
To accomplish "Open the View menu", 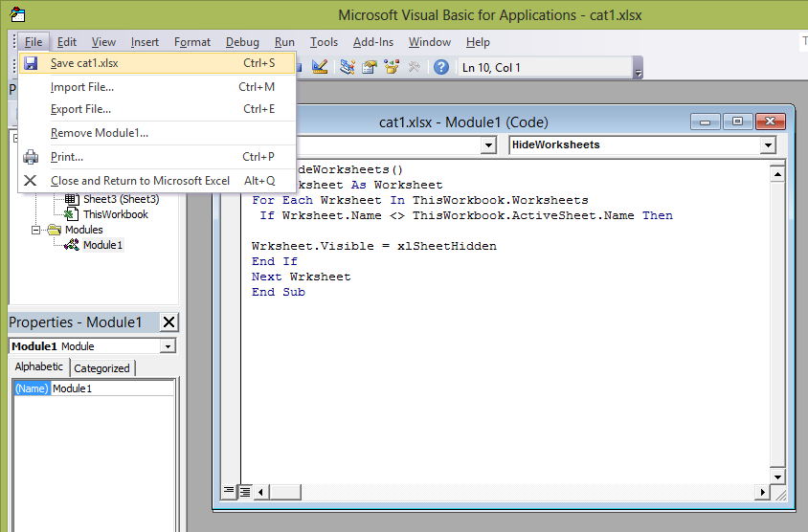I will pyautogui.click(x=103, y=42).
